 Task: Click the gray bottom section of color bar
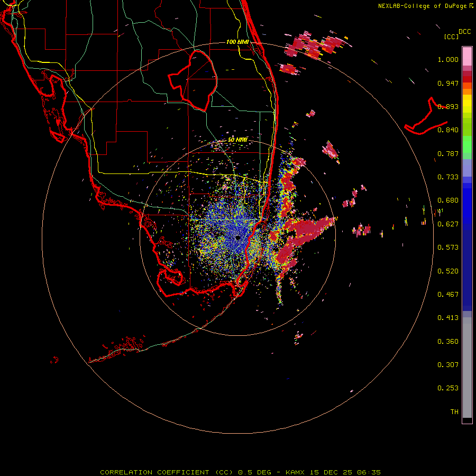467,368
